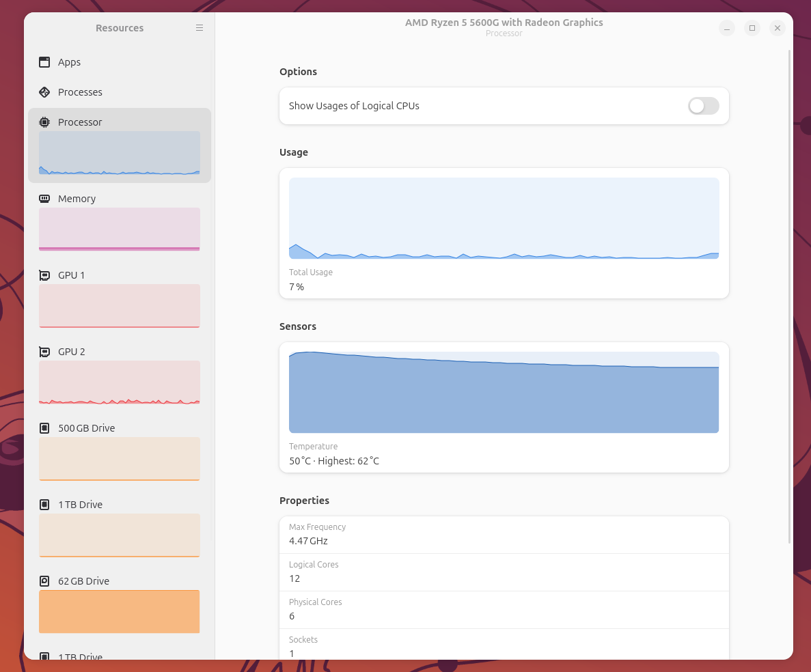This screenshot has height=672, width=811.
Task: Click the AMD Ryzen 5 5600G window title
Action: point(504,23)
